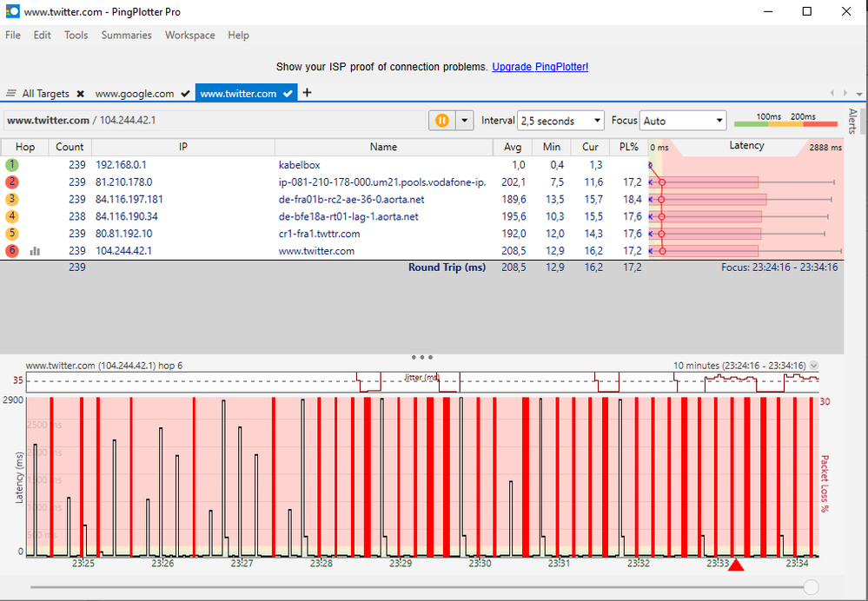Close the All Targets tab with X
The image size is (868, 601).
click(x=80, y=94)
